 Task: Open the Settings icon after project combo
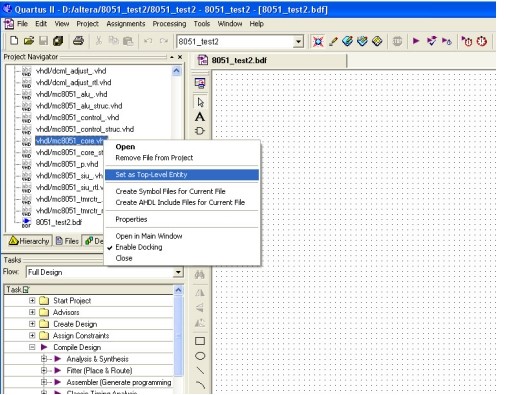click(318, 41)
